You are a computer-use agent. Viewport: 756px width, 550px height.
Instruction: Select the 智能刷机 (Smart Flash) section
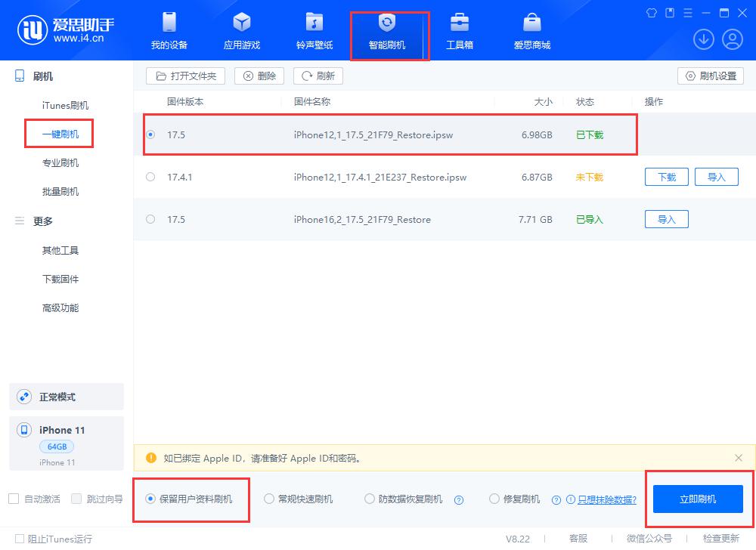[389, 30]
